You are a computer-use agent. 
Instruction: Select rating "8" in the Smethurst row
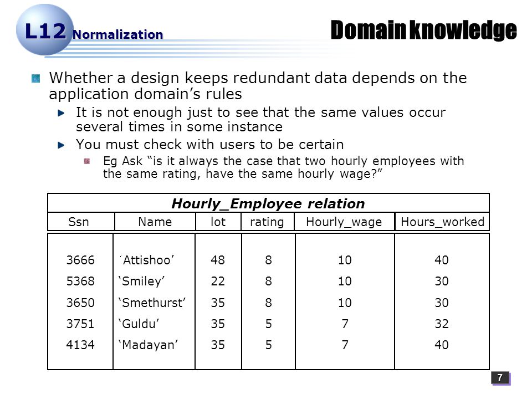pyautogui.click(x=268, y=303)
